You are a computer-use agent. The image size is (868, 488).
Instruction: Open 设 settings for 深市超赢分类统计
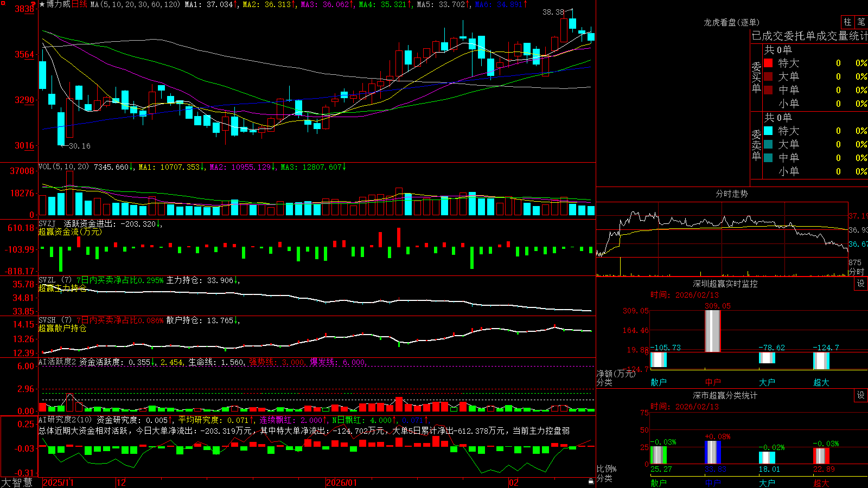coord(861,395)
